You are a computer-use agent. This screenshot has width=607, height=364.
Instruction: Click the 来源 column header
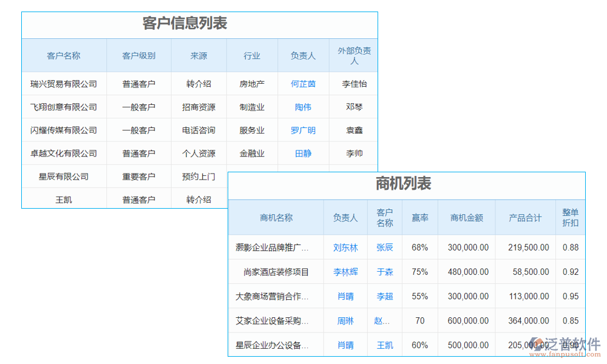[198, 55]
